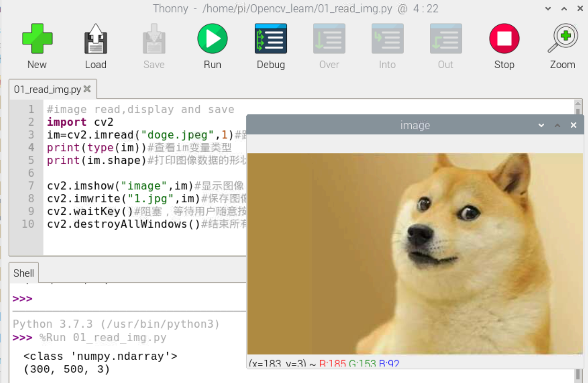Click the Step Into icon
Screen dimensions: 588x383
click(387, 39)
